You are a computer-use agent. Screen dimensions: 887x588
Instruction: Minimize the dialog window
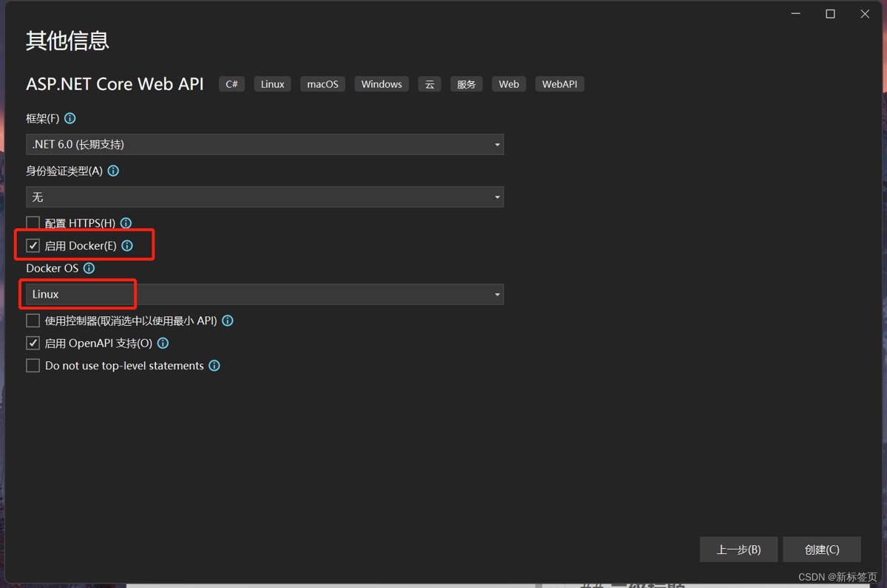point(796,14)
